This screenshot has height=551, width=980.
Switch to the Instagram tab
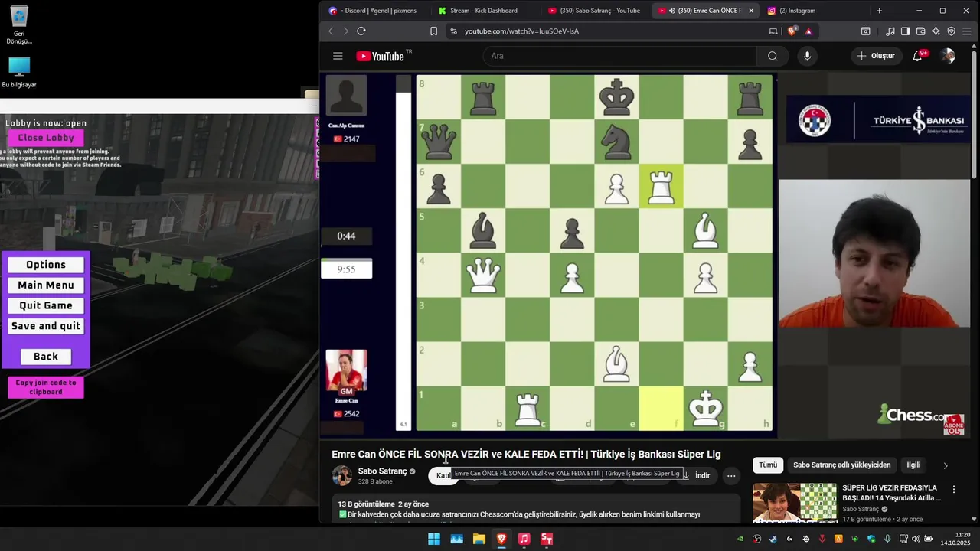pyautogui.click(x=814, y=11)
